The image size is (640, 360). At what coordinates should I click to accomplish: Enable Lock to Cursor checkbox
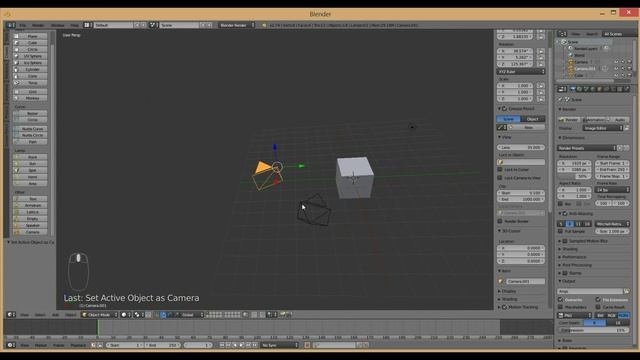click(500, 169)
